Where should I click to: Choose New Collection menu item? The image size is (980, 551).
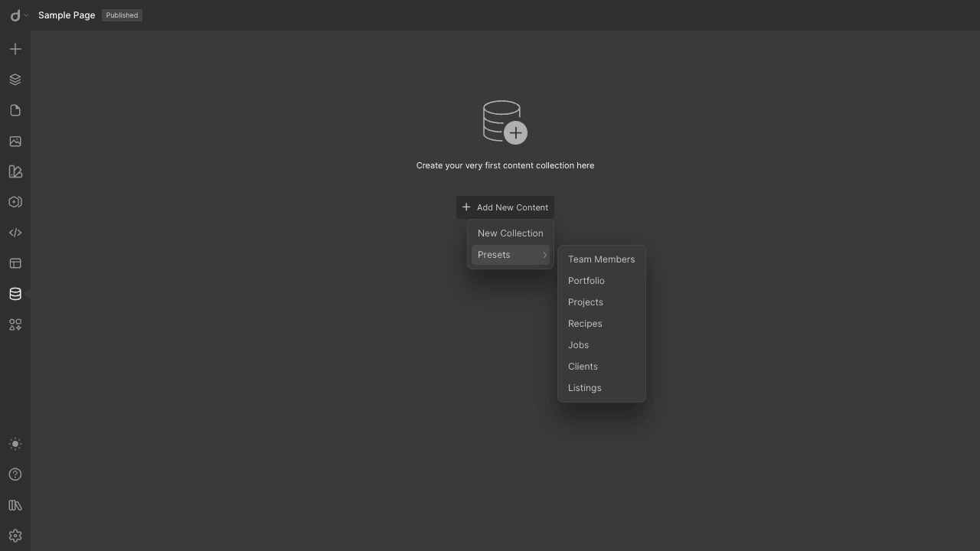(x=511, y=233)
